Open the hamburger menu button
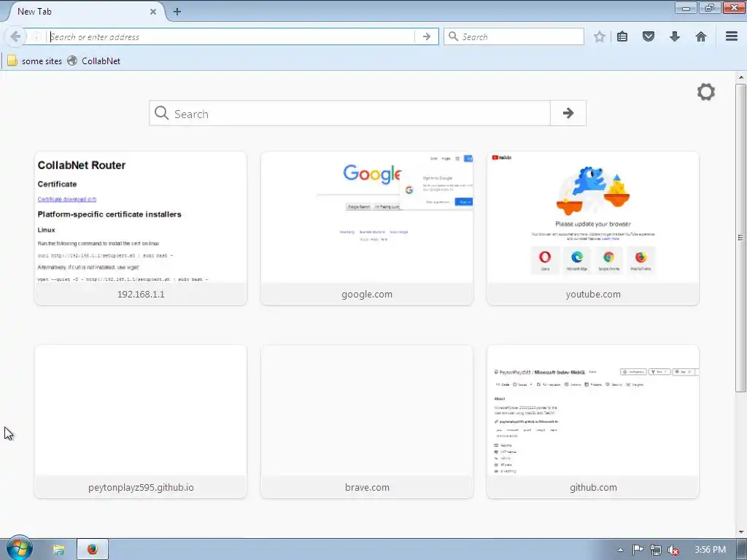Image resolution: width=747 pixels, height=560 pixels. pos(732,36)
